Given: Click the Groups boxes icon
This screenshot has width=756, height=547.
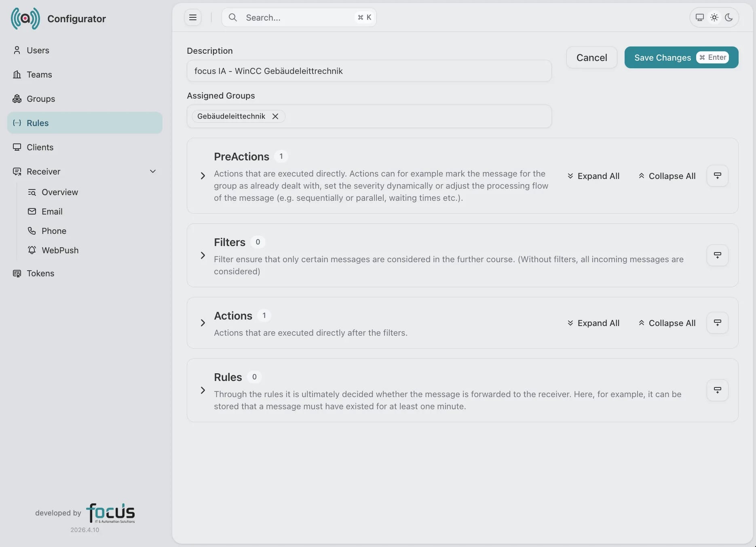Looking at the screenshot, I should tap(17, 99).
